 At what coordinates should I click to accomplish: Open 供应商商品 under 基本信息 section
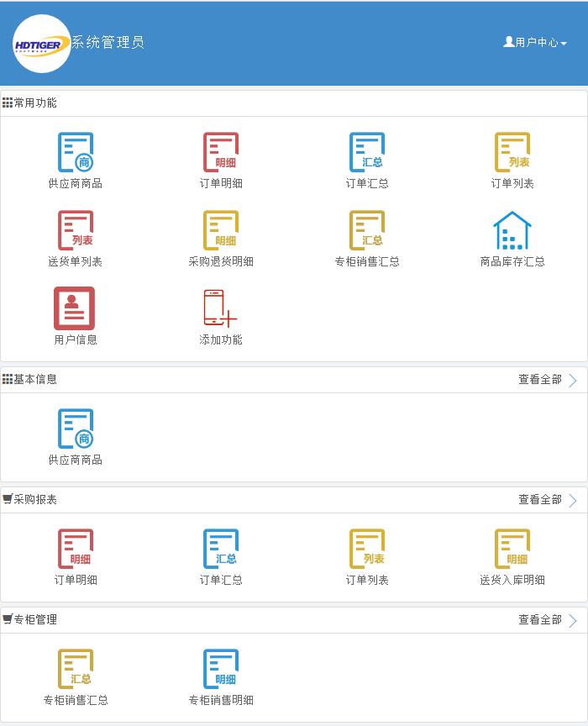pos(76,429)
